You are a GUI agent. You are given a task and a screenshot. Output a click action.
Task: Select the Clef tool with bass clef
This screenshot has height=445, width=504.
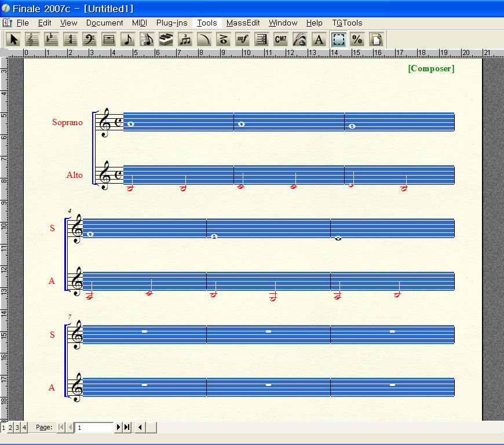pyautogui.click(x=90, y=39)
